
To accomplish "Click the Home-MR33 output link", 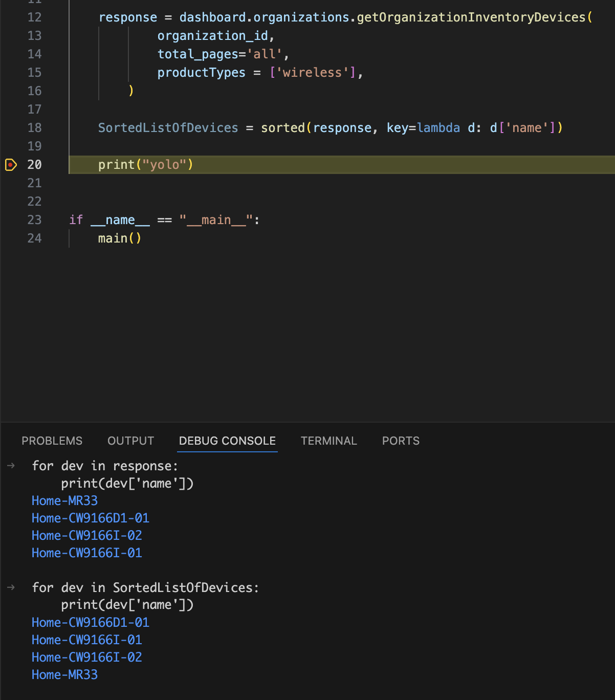I will coord(64,500).
